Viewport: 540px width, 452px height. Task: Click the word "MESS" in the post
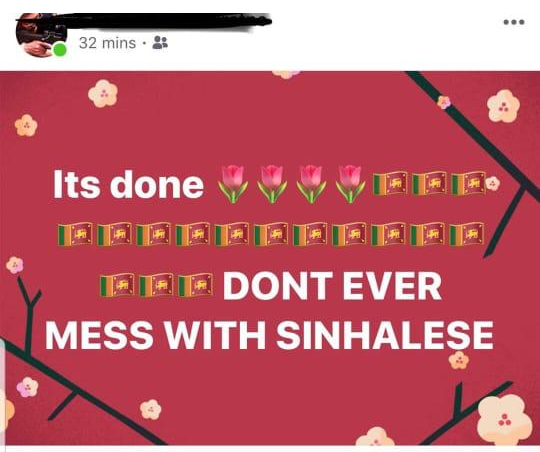coord(100,335)
